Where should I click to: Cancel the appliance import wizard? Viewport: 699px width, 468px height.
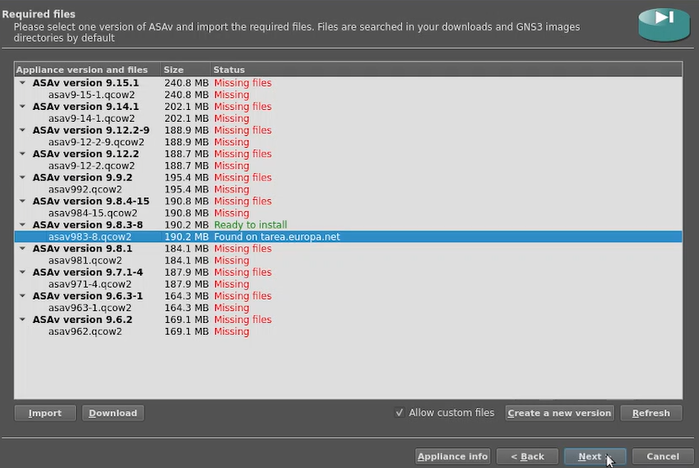click(x=663, y=456)
